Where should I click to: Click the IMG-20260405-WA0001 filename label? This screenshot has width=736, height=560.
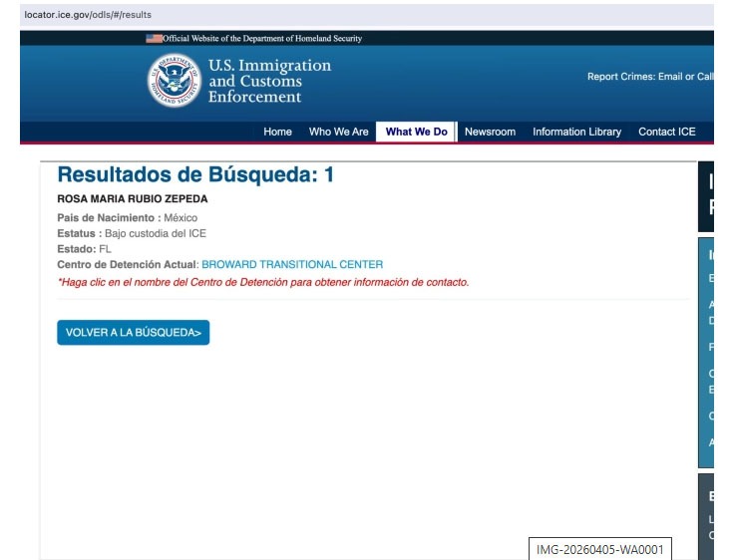(599, 550)
